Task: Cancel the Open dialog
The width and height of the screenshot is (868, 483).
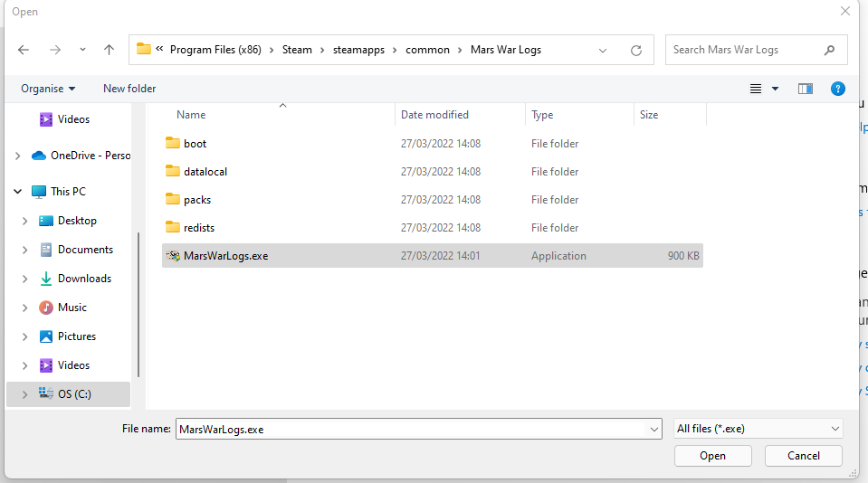Action: (804, 456)
